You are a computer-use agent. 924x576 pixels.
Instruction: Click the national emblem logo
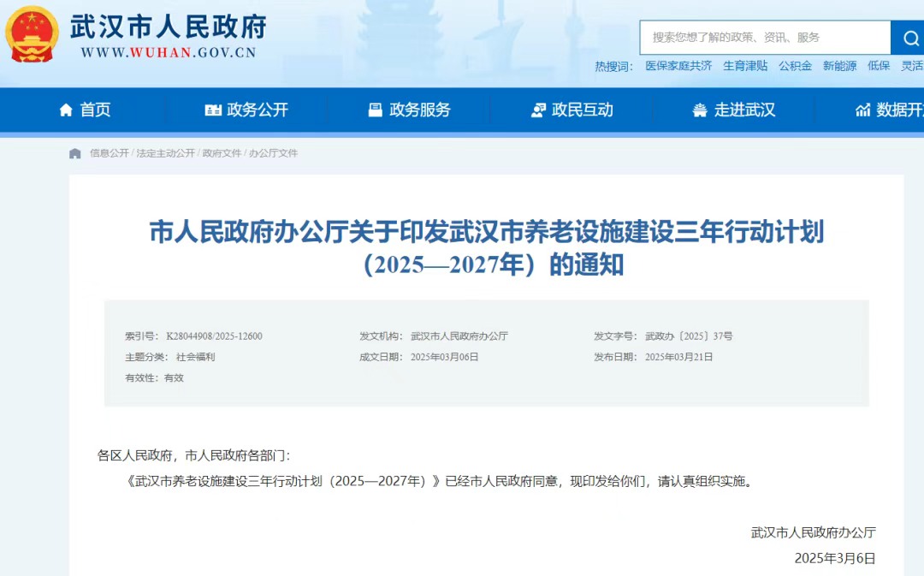(x=32, y=34)
